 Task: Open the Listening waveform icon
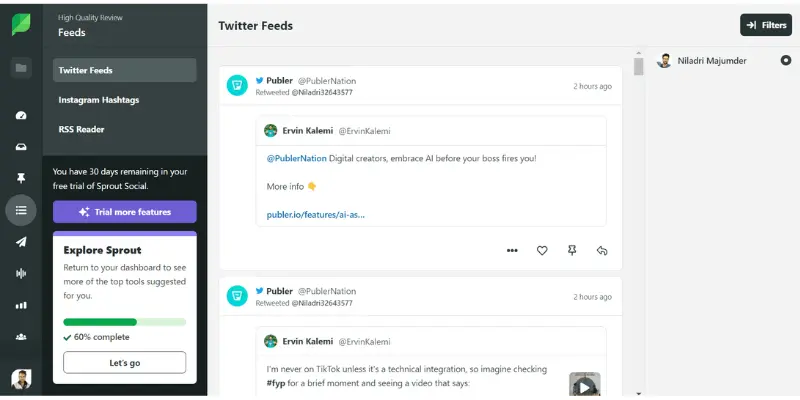tap(21, 273)
